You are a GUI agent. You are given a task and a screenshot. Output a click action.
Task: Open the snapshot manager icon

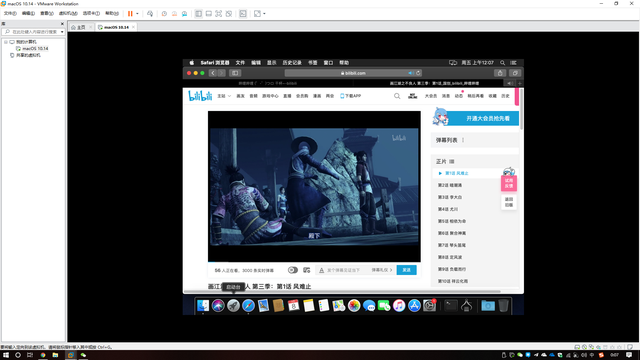click(184, 13)
